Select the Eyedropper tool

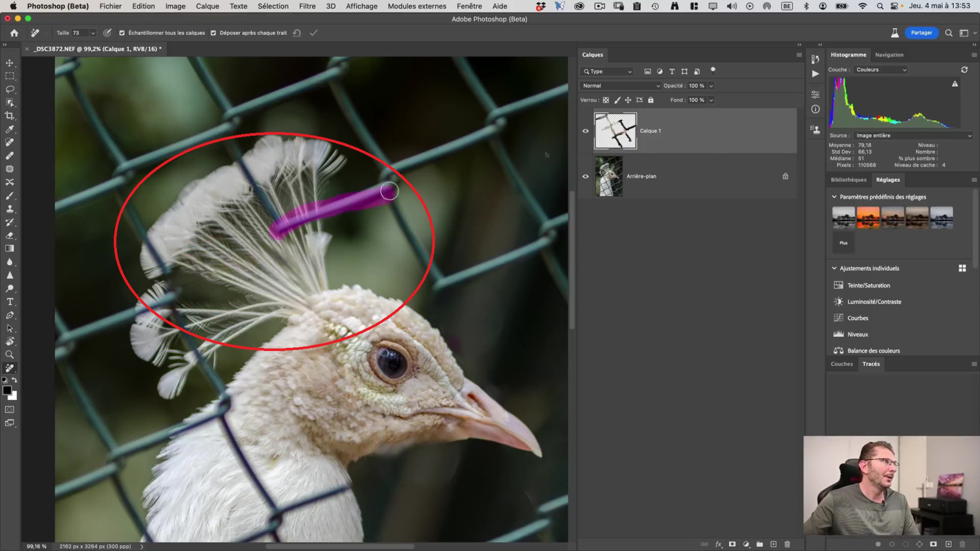[x=10, y=129]
